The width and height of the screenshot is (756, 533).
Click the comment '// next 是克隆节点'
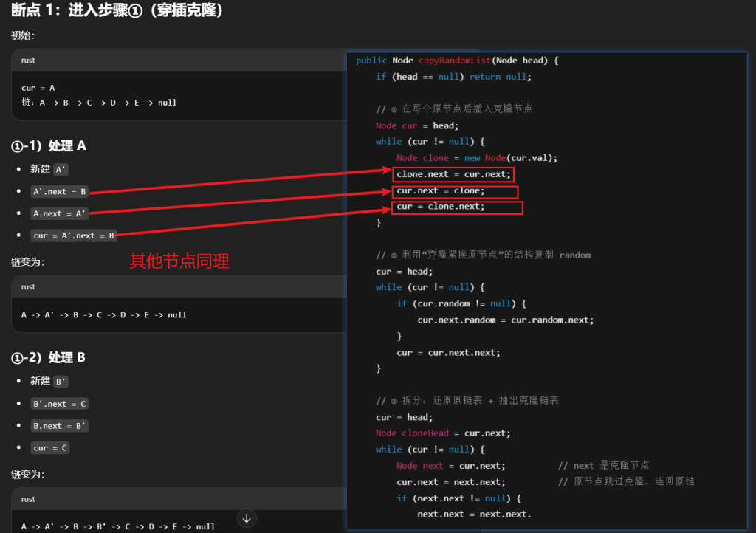click(x=603, y=466)
